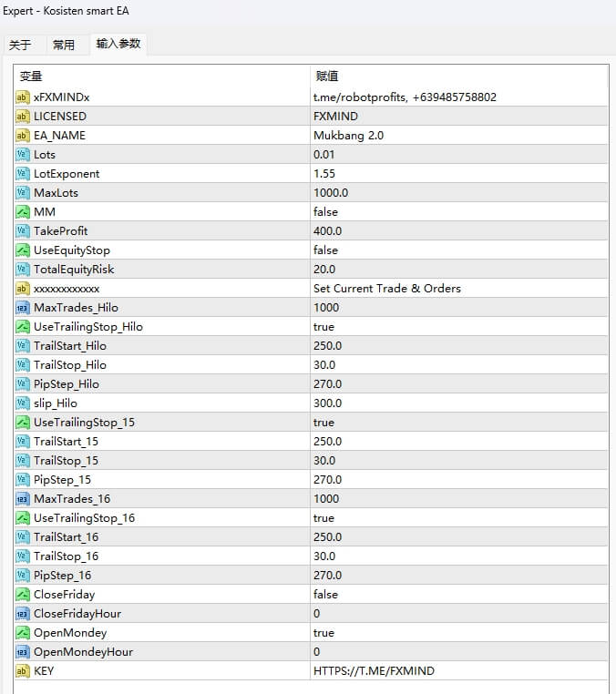The height and width of the screenshot is (694, 616).
Task: Toggle the CloseFriday false value
Action: (x=325, y=595)
